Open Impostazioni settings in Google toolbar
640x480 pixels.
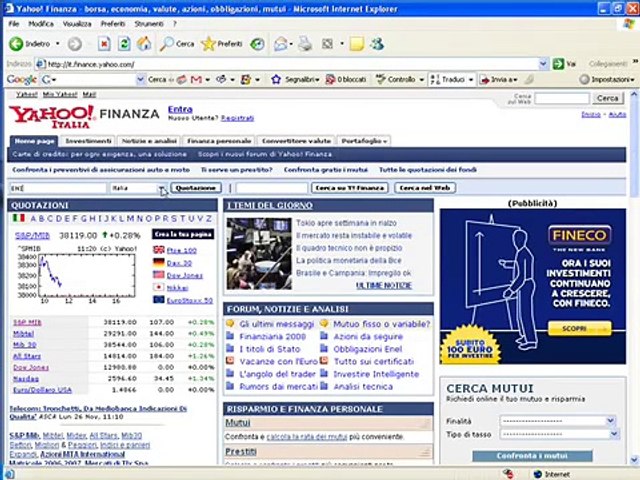607,80
